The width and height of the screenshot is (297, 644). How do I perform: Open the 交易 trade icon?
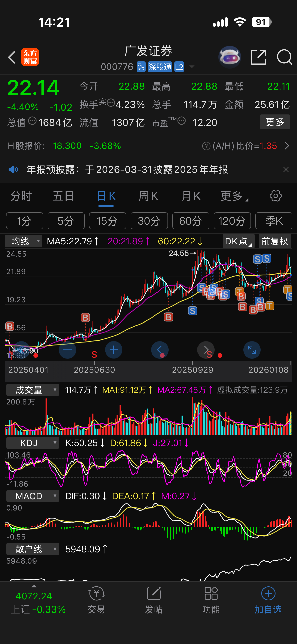point(96,600)
